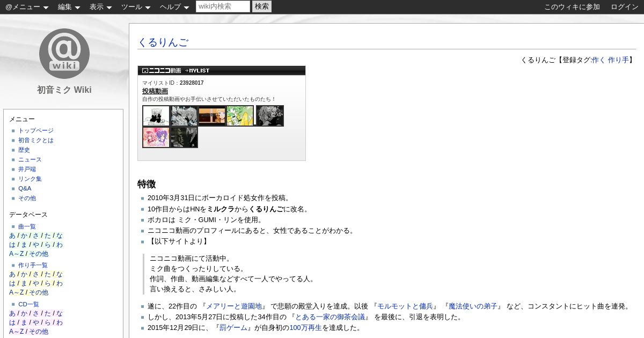Image resolution: width=644 pixels, height=338 pixels.
Task: Open the 曲一覧 database link
Action: (x=27, y=226)
